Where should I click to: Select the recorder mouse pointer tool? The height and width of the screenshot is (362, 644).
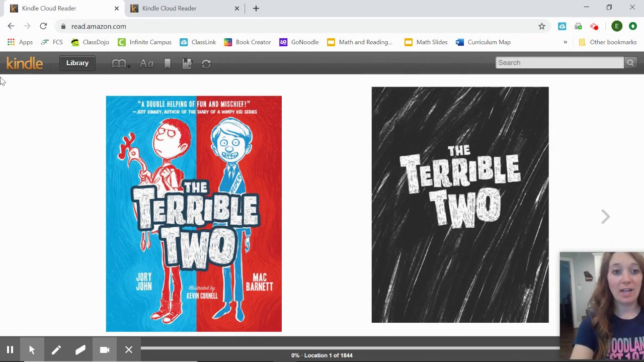(x=32, y=350)
